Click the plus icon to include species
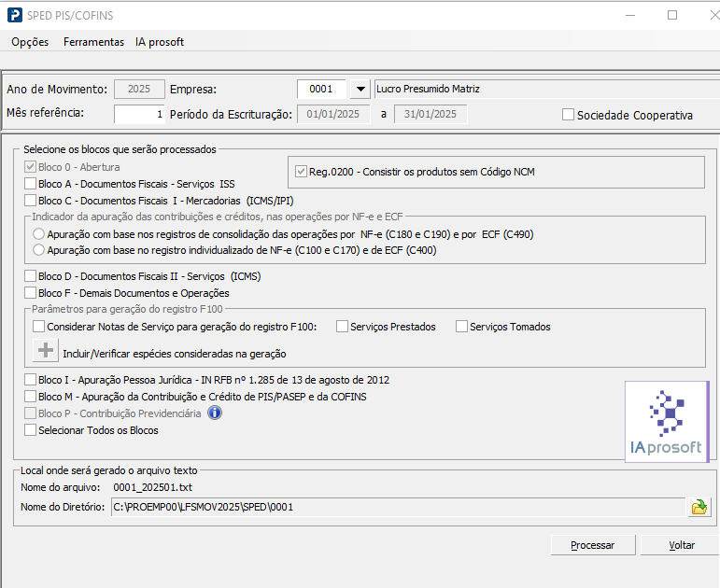The height and width of the screenshot is (588, 720). pyautogui.click(x=45, y=352)
